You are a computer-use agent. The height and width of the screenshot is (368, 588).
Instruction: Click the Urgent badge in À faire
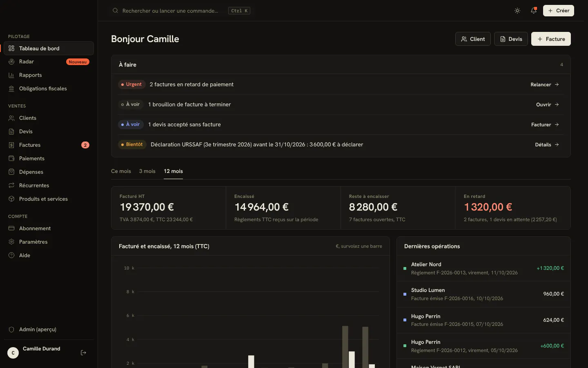click(132, 85)
